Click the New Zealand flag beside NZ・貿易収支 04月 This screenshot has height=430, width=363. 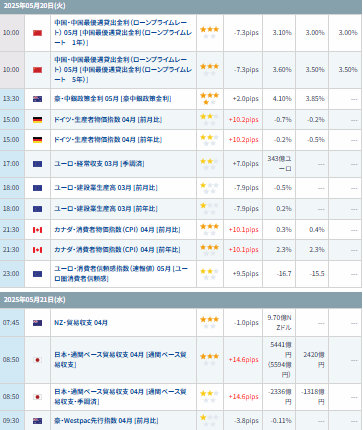pyautogui.click(x=37, y=323)
